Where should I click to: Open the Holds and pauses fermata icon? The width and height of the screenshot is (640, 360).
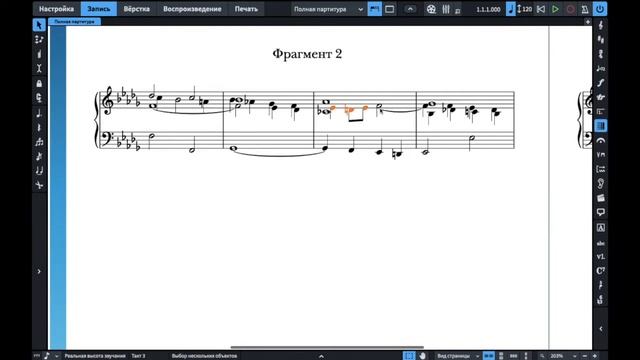point(600,140)
